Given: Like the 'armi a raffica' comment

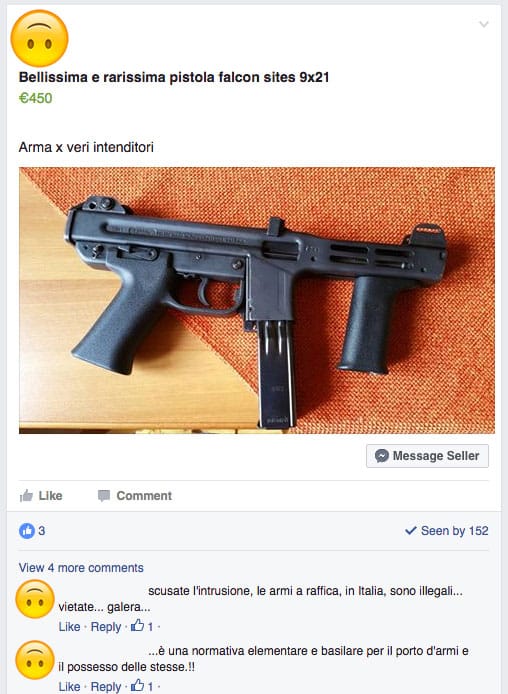Looking at the screenshot, I should 69,627.
